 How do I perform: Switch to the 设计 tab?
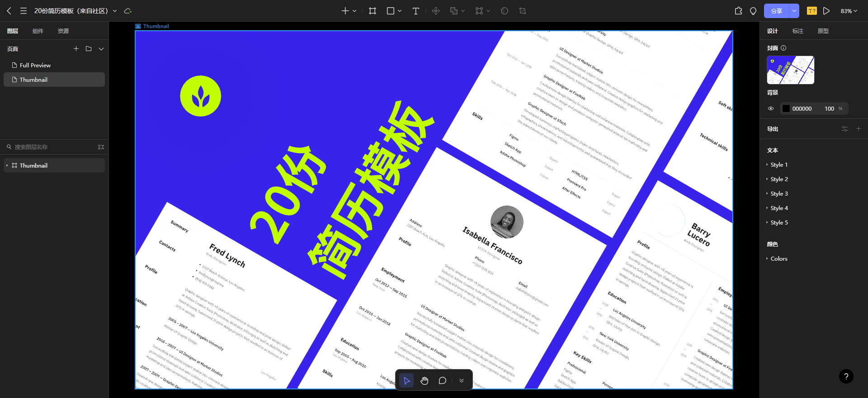[773, 31]
